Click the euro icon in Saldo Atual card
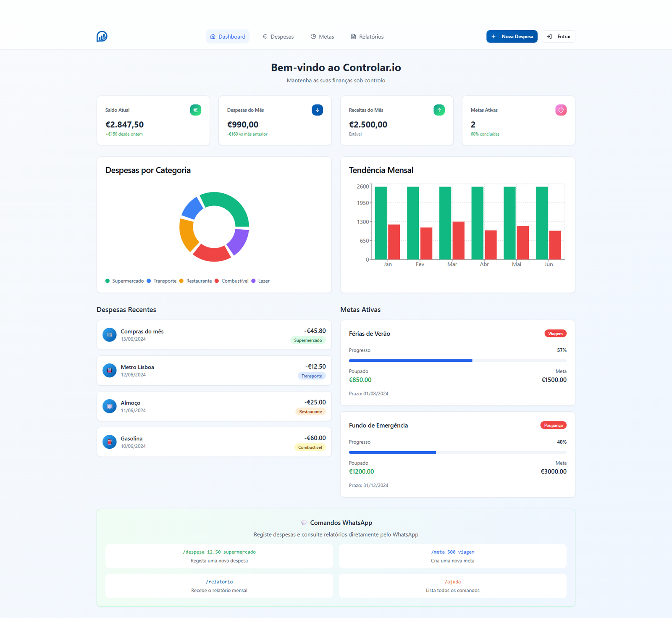Screen dimensions: 672x618 pos(195,110)
